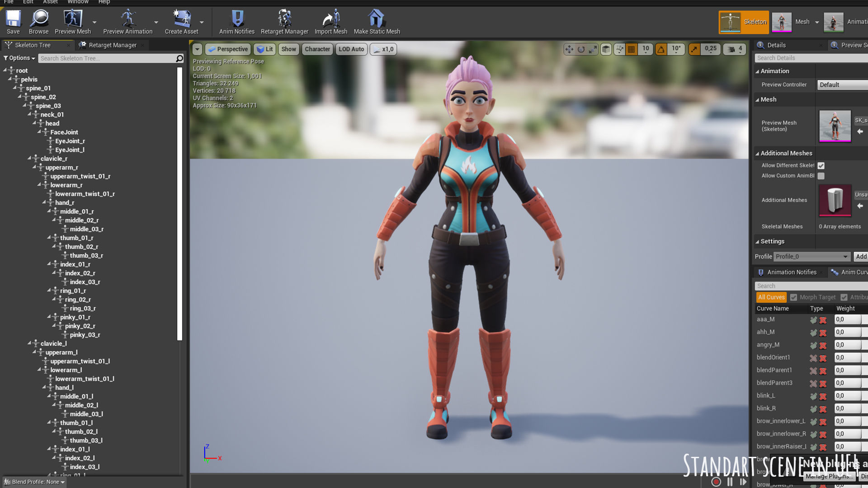Select the All Curves filter
Image resolution: width=868 pixels, height=488 pixels.
coord(771,297)
